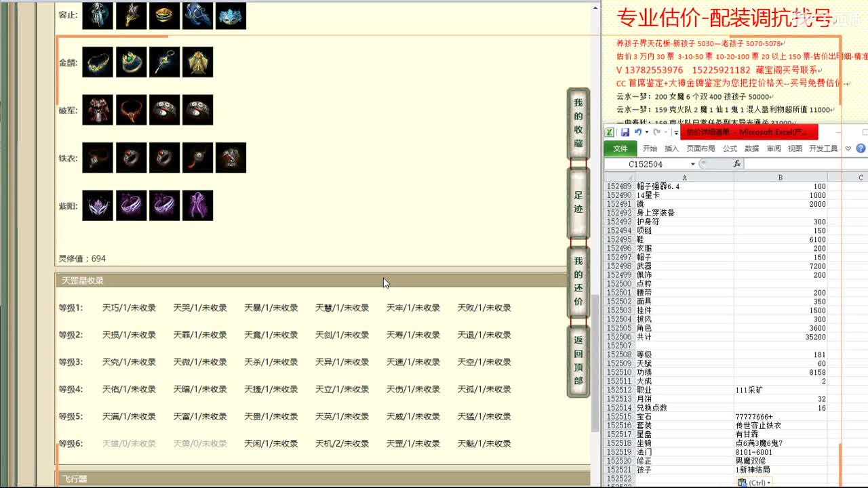Image resolution: width=868 pixels, height=488 pixels.
Task: Click 灵修值：694 text
Action: (x=82, y=259)
